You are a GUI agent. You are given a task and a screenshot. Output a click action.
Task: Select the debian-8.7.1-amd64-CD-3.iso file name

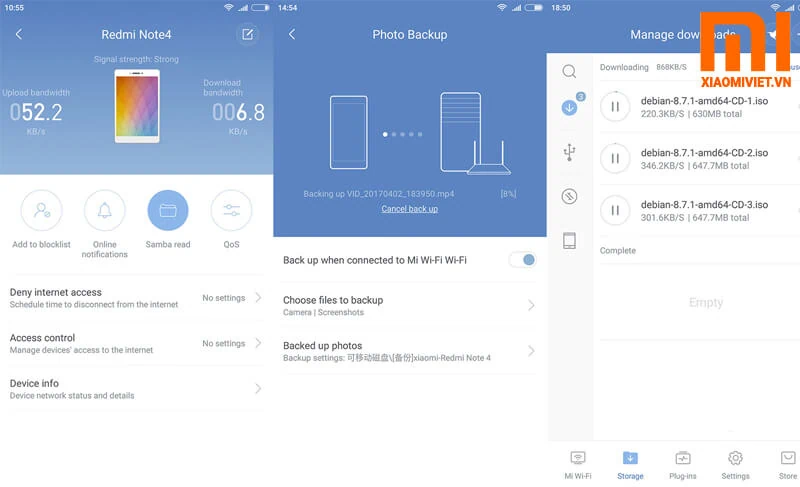pos(704,204)
